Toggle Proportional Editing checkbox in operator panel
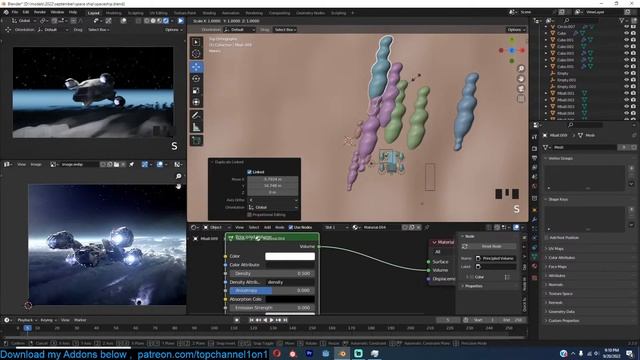Image resolution: width=640 pixels, height=360 pixels. [x=249, y=215]
